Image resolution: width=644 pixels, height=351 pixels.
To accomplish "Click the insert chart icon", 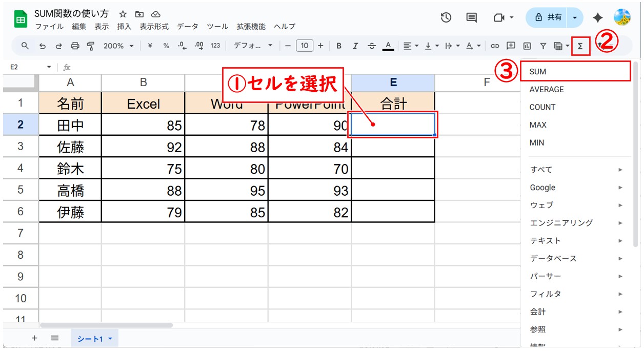I will (x=527, y=46).
